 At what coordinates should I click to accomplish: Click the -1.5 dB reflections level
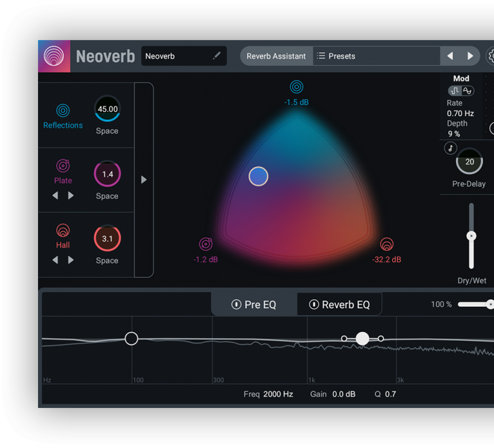(x=297, y=102)
